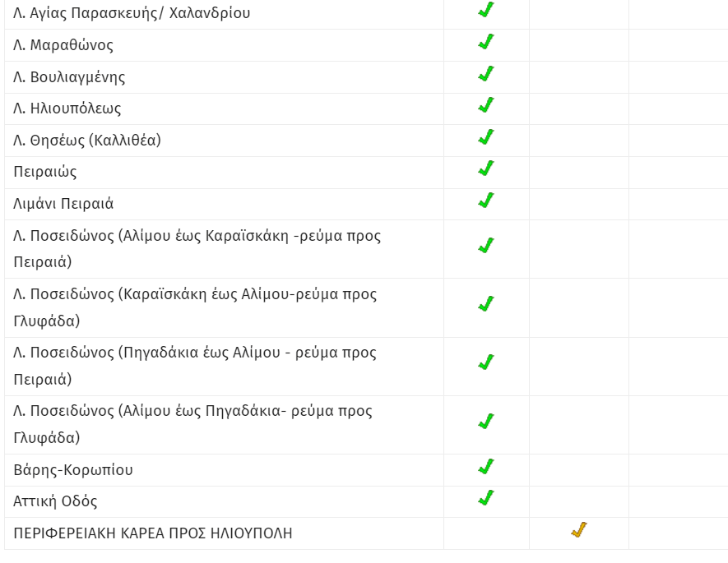Click green checkmark for Λ. Μαραθώνος
Image resolution: width=728 pixels, height=563 pixels.
click(x=486, y=42)
